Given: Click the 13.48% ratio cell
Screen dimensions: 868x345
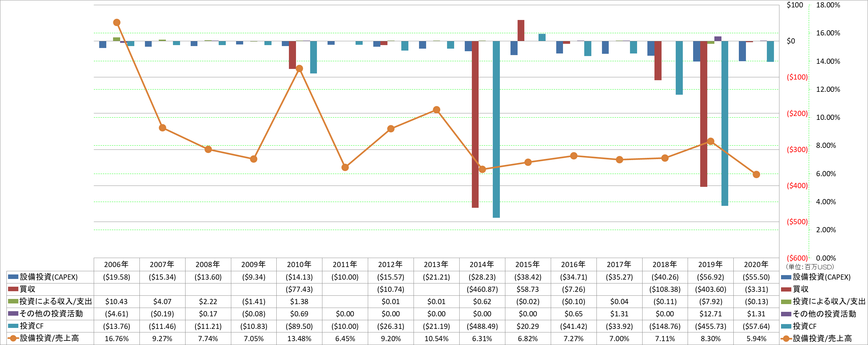Looking at the screenshot, I should tap(299, 339).
